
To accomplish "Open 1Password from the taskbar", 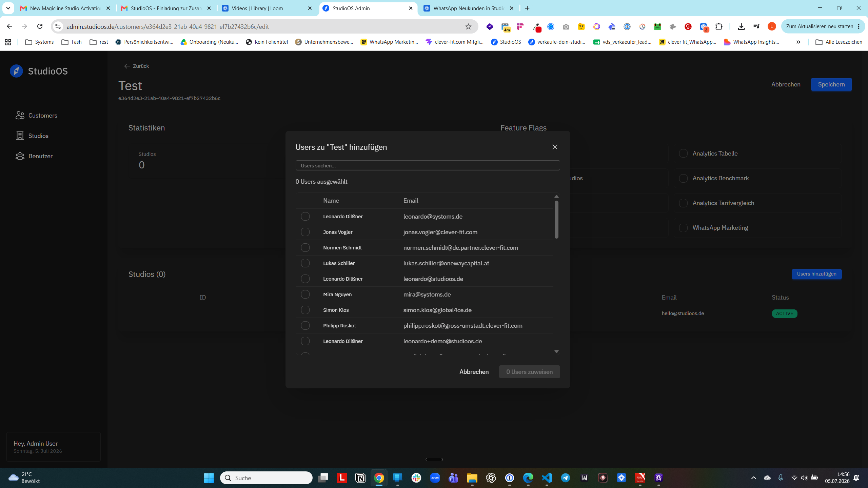I will (x=510, y=478).
